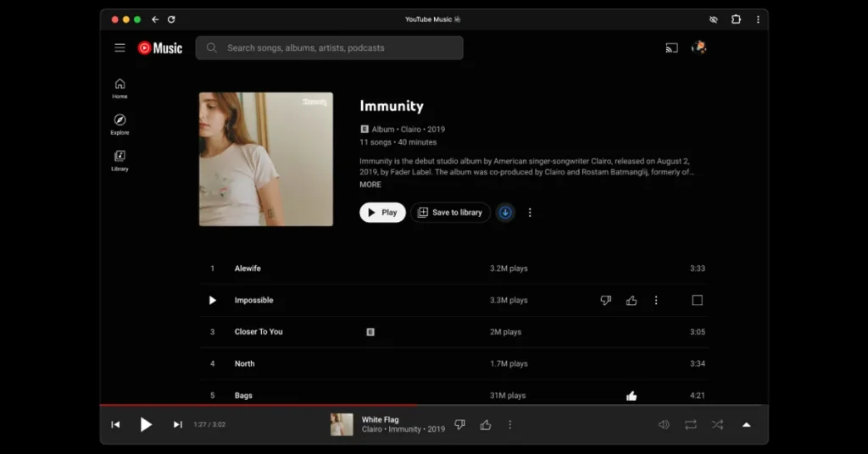The height and width of the screenshot is (454, 868).
Task: Skip to the previous track
Action: [115, 424]
